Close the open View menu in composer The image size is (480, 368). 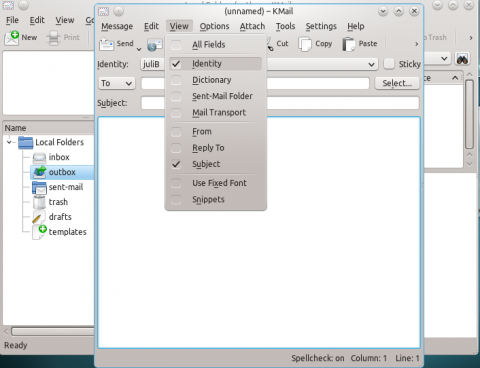[179, 26]
